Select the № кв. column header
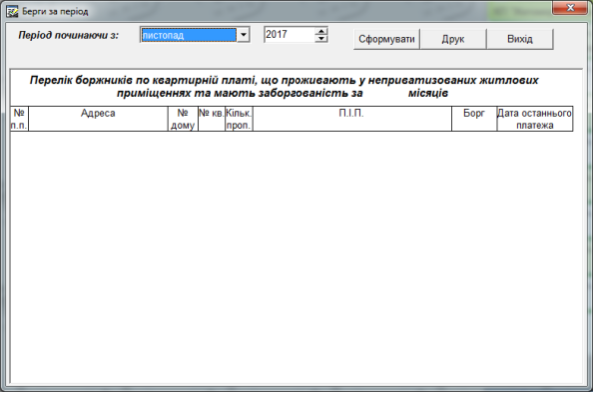 (x=211, y=119)
